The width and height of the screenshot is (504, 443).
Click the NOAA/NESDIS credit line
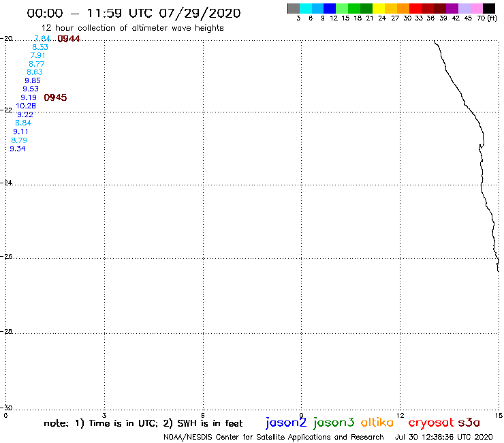pyautogui.click(x=274, y=438)
